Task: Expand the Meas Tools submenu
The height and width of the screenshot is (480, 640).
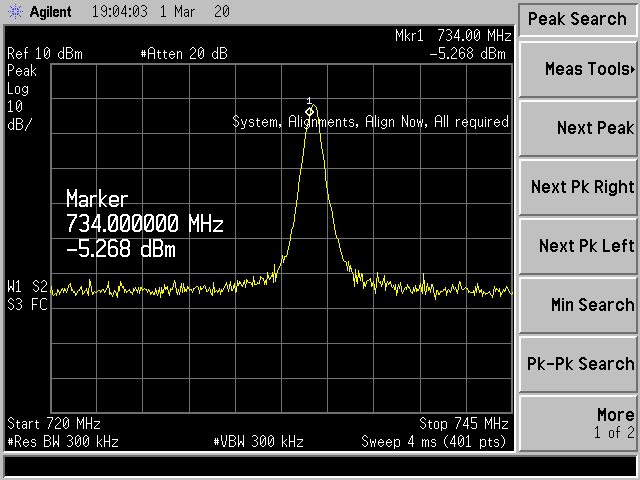Action: (x=578, y=69)
